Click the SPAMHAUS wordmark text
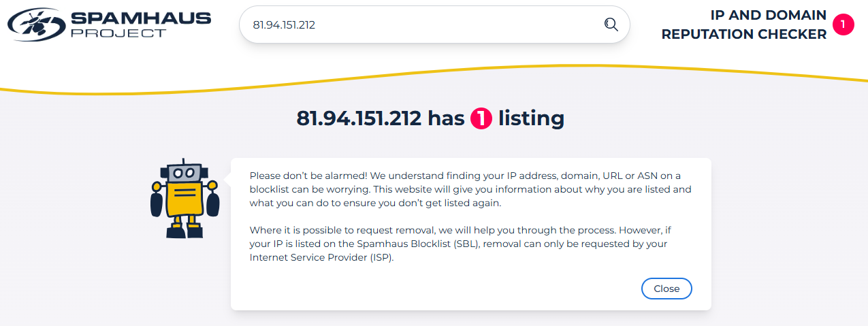 [x=140, y=17]
